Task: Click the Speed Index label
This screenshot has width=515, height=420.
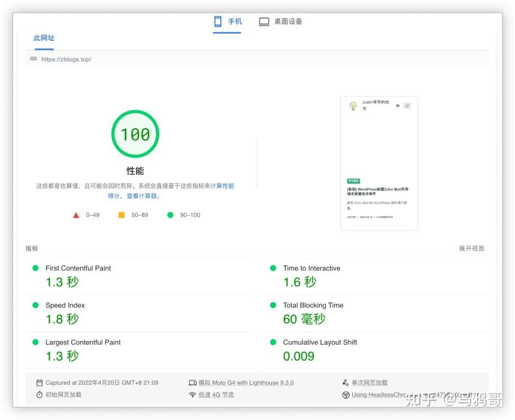Action: pos(65,306)
